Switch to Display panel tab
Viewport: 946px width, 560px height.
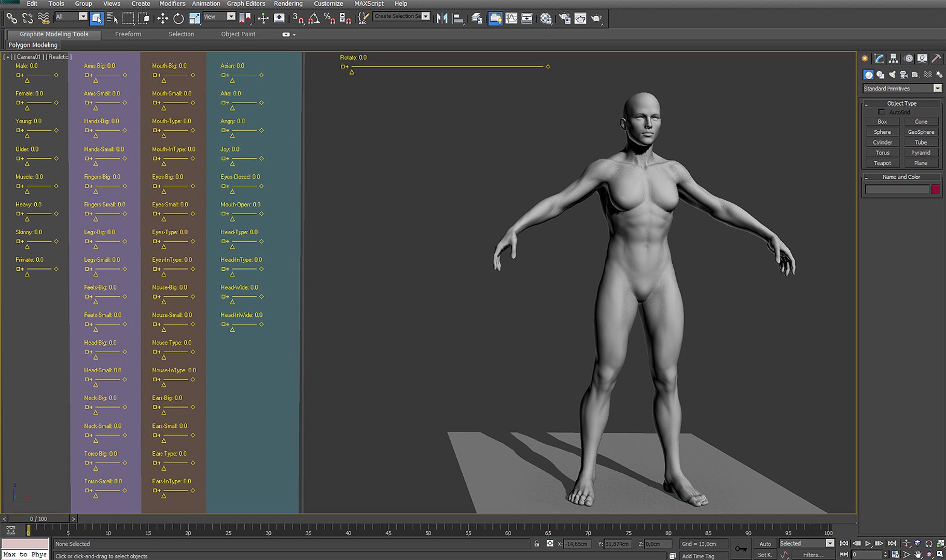(922, 59)
